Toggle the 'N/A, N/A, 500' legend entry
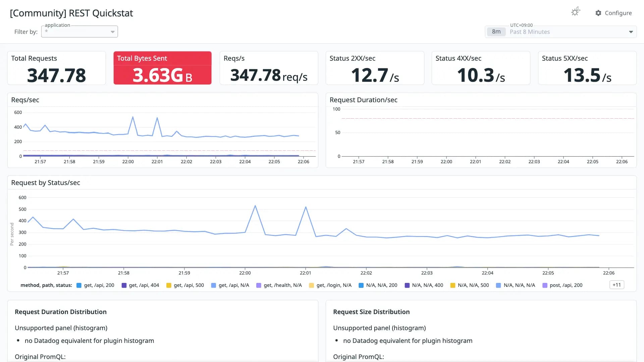This screenshot has width=644, height=362. coord(470,285)
